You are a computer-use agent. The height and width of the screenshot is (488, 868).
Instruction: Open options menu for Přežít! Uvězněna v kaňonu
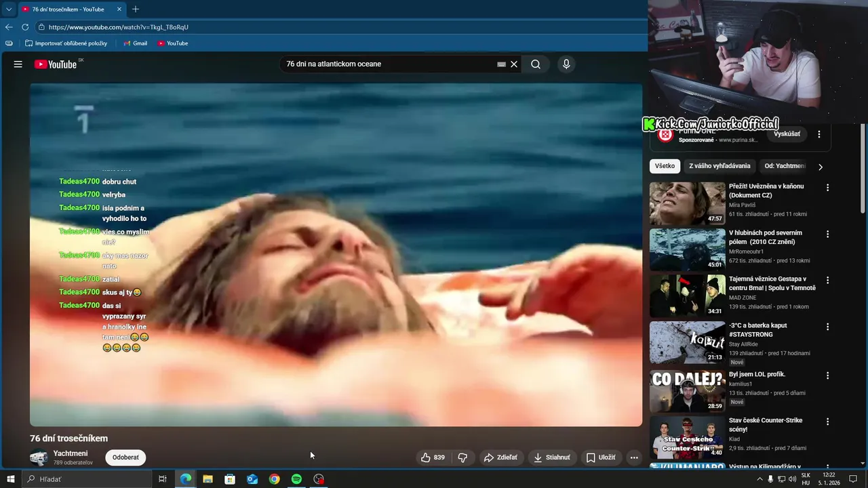(x=827, y=188)
